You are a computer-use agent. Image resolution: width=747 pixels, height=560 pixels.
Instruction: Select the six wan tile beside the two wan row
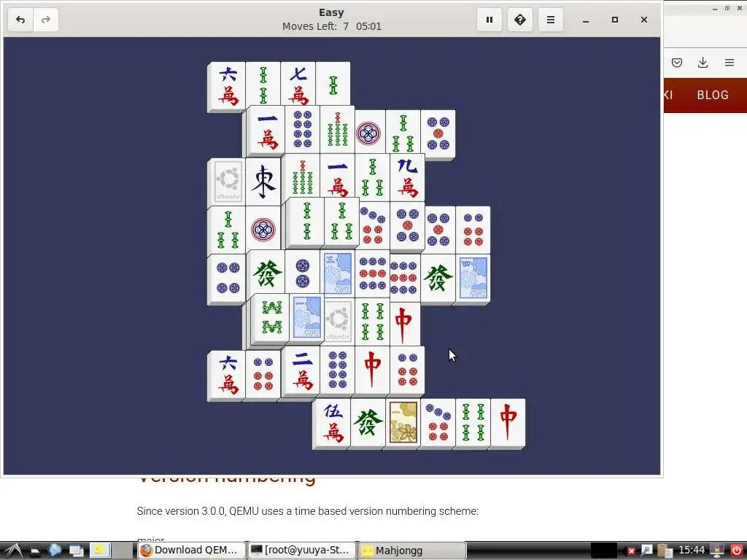point(228,374)
